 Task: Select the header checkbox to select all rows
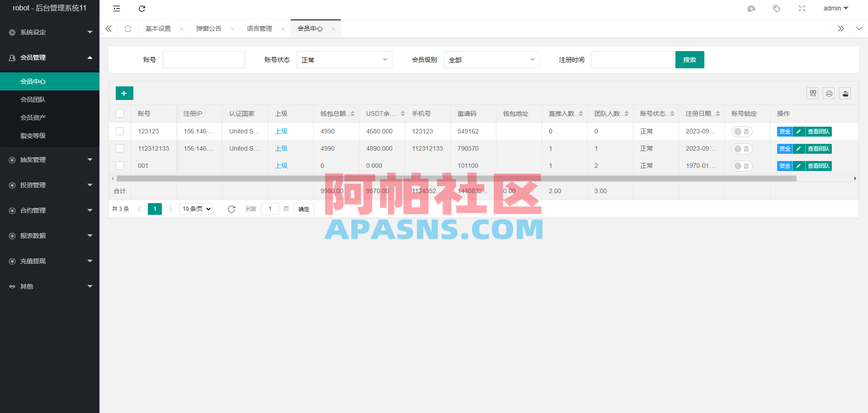tap(120, 114)
